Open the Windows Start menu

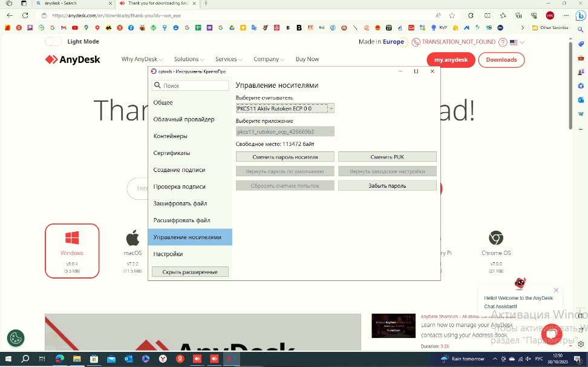(8, 359)
